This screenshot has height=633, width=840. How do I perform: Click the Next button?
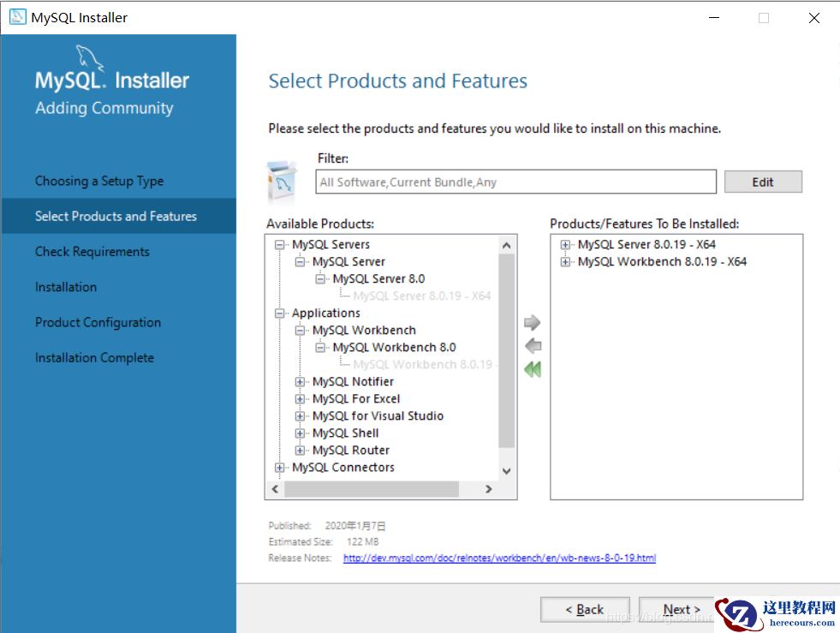pyautogui.click(x=682, y=609)
